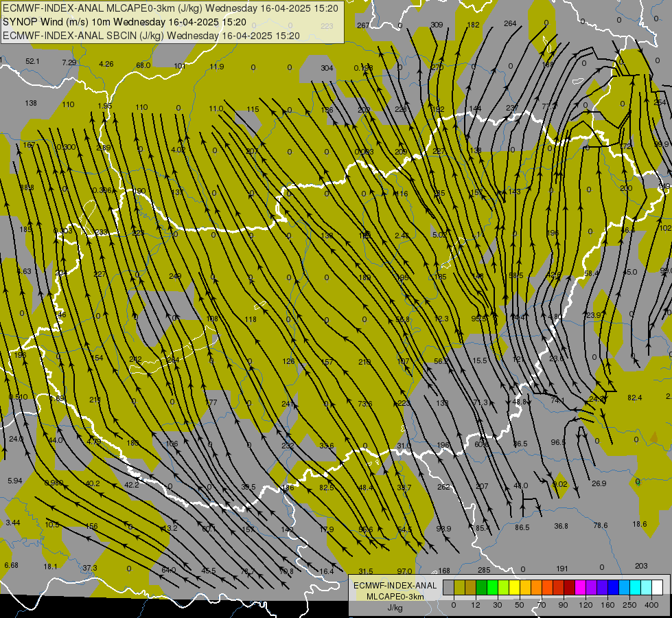Click map value 78.6

point(601,525)
